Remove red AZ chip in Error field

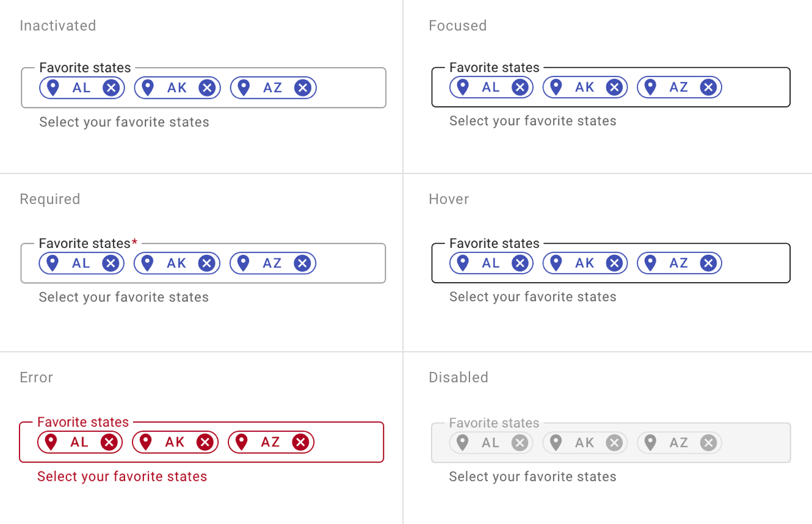tap(300, 442)
